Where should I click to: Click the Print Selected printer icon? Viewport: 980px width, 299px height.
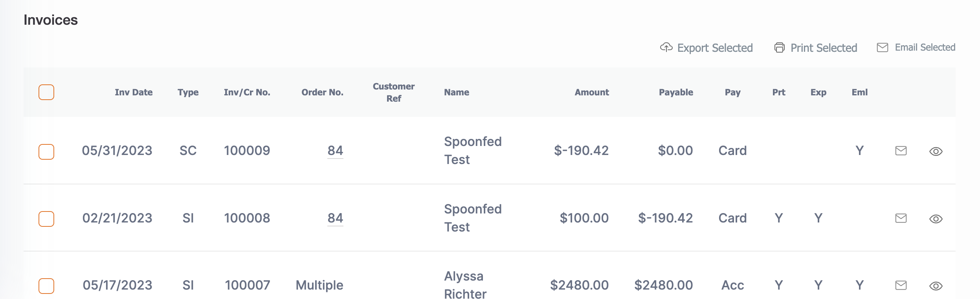[780, 47]
